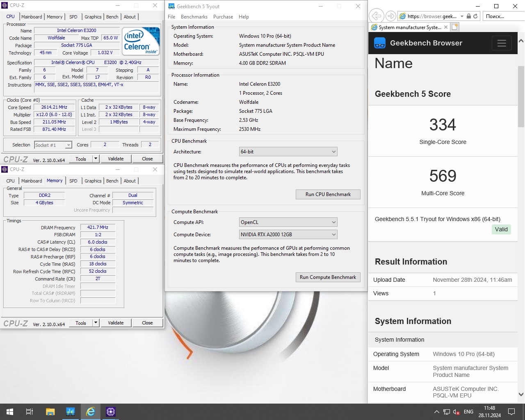Click Validate in lower CPU-Z window
The image size is (525, 420).
(x=116, y=323)
